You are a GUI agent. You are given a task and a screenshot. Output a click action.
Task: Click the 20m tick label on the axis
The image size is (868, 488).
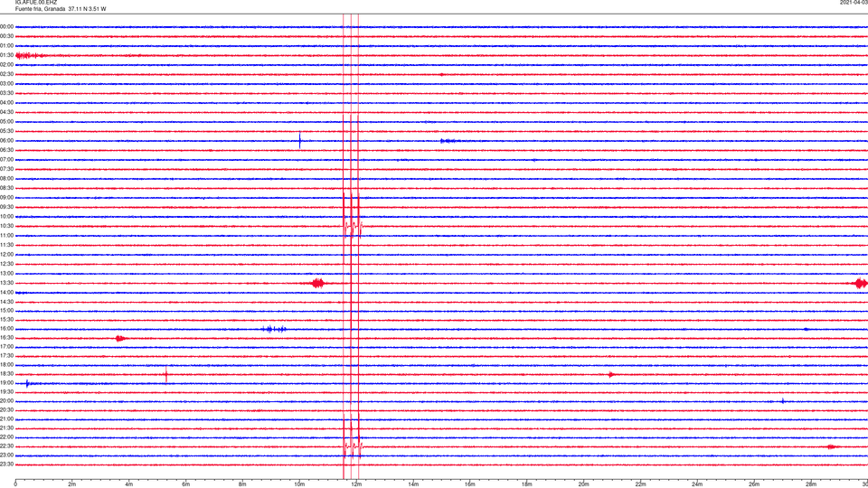[x=583, y=484]
